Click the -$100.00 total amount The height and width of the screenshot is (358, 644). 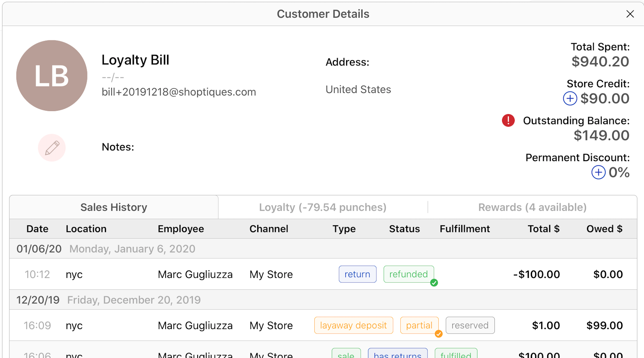[x=537, y=274]
